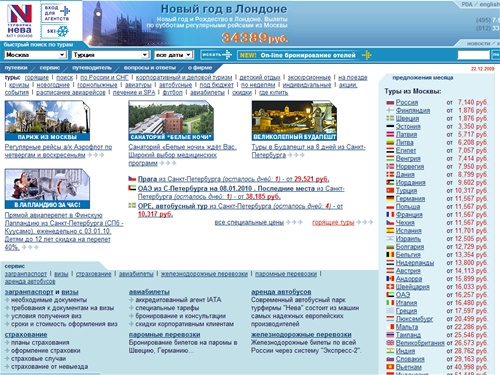Click the Switzerland flag icon
500x375 pixels.
click(390, 287)
